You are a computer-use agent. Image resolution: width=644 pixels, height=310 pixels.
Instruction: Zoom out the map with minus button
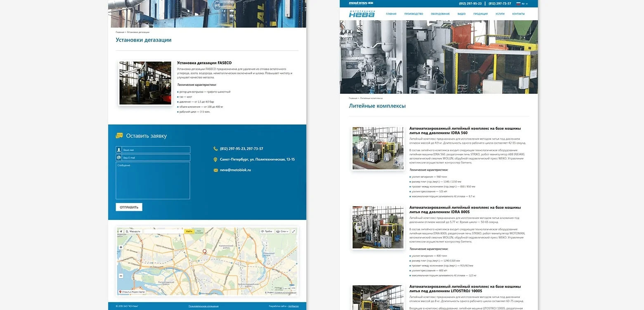point(121,276)
